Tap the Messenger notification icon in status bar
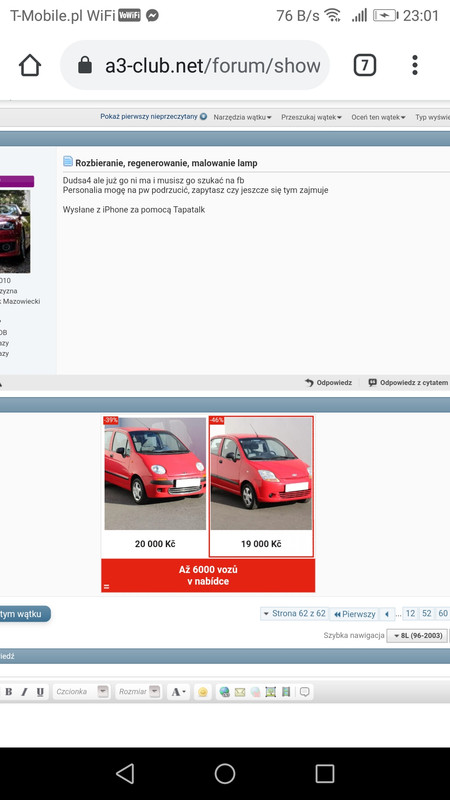 tap(152, 16)
